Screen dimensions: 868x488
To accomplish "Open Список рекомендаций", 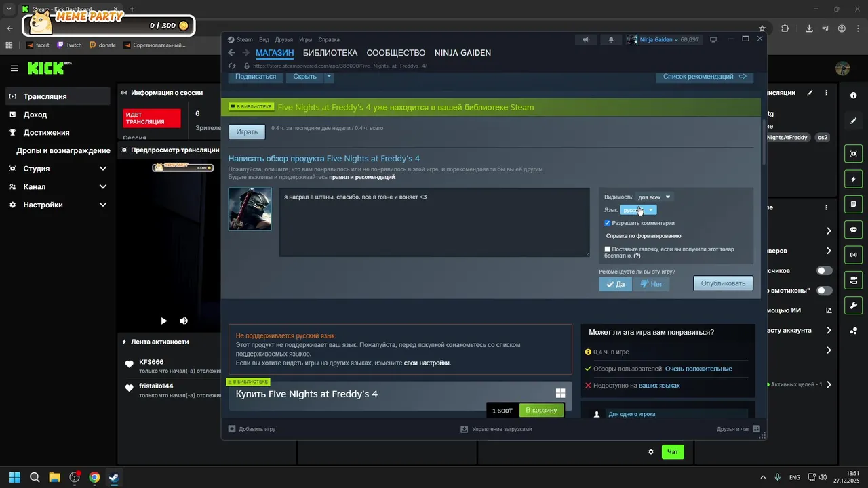I will tap(705, 77).
